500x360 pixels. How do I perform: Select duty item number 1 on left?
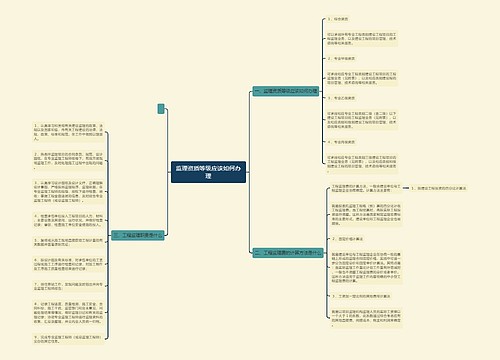pos(68,132)
